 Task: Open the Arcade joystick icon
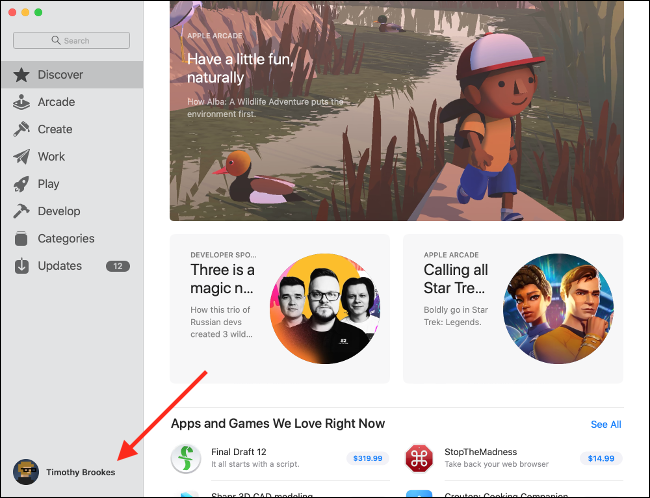21,102
